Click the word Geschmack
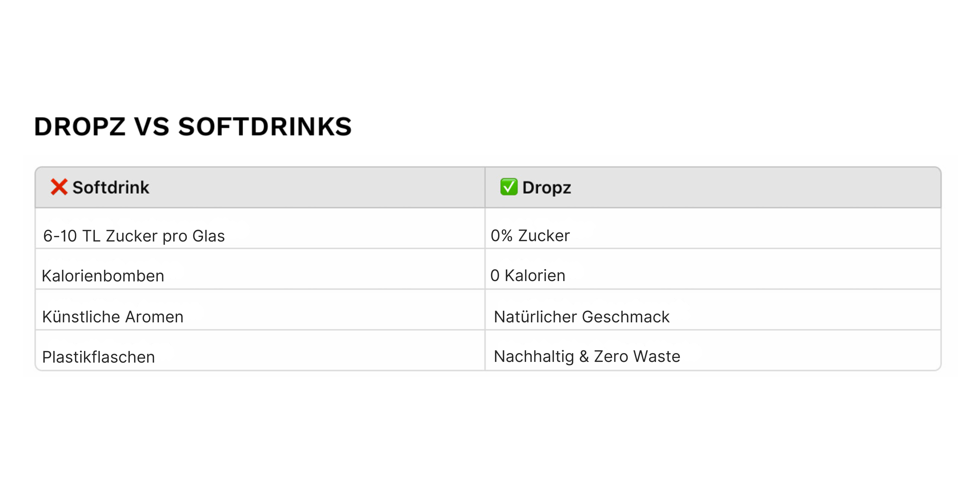This screenshot has height=490, width=980. [626, 317]
